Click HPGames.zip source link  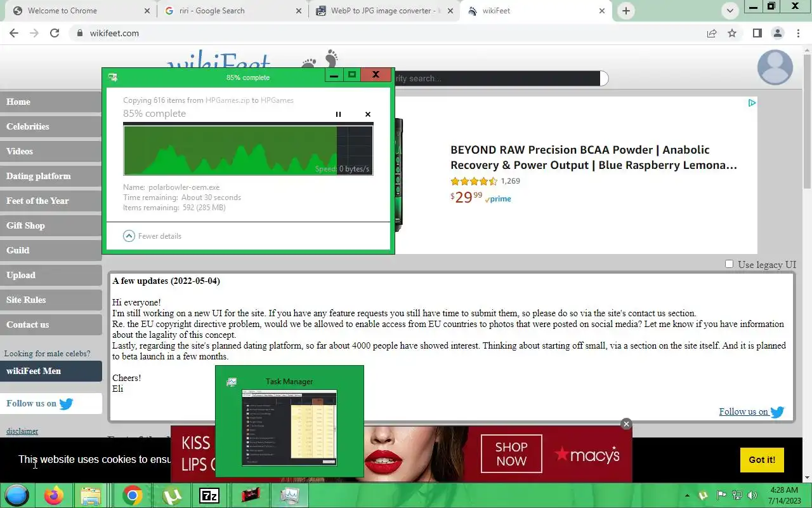pos(227,100)
